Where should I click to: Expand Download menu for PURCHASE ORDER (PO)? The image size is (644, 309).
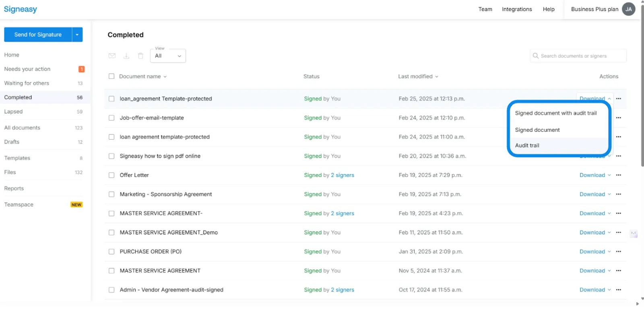tap(595, 251)
